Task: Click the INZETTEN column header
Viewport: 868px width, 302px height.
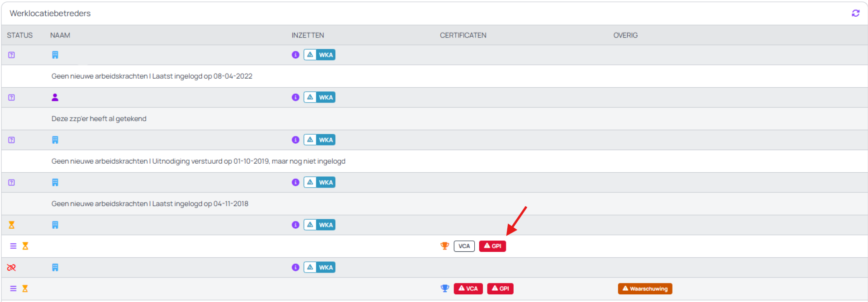Action: point(308,35)
